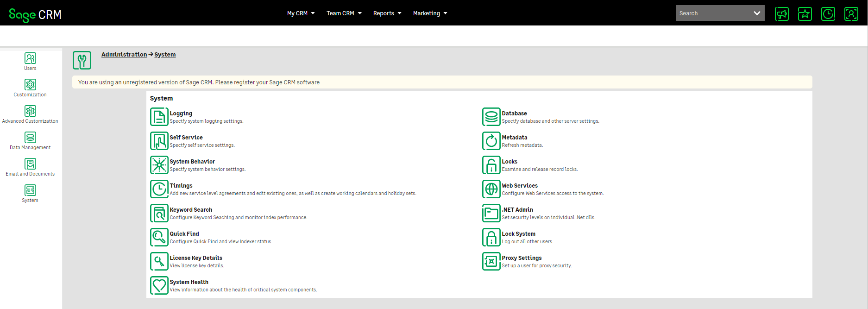Viewport: 868px width, 309px height.
Task: Click 'Refresh metadata.' description text
Action: pos(522,145)
